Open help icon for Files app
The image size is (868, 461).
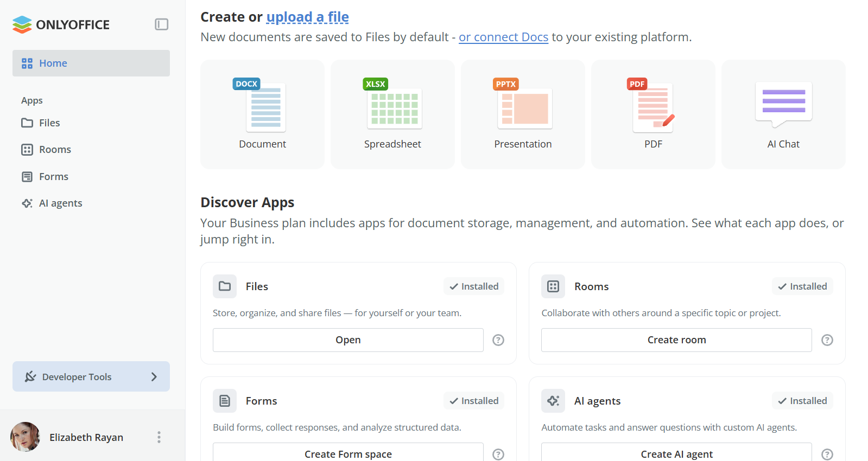point(498,340)
